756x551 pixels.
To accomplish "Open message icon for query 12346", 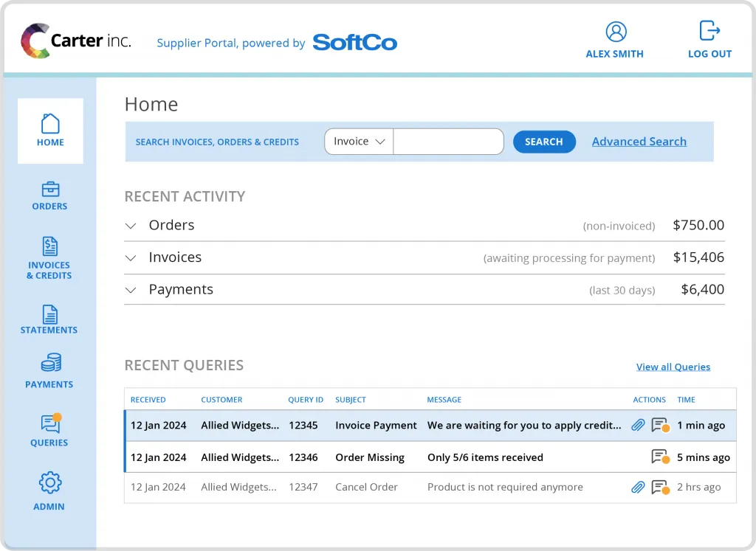I will [659, 457].
